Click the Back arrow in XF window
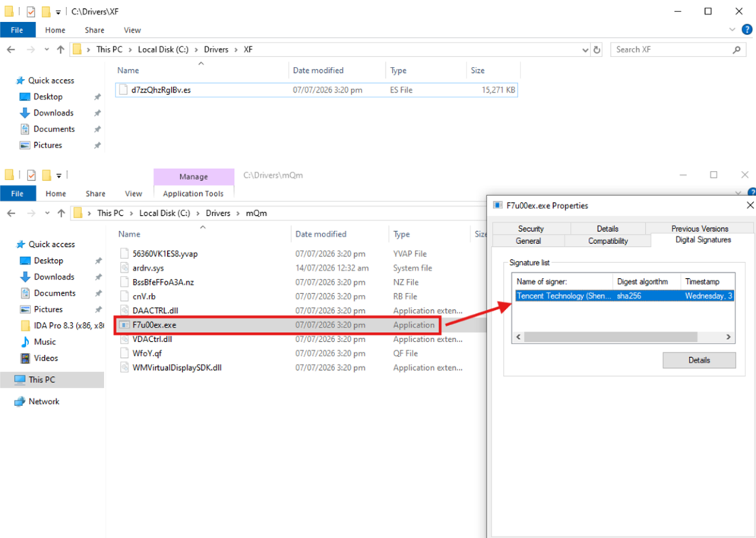The width and height of the screenshot is (756, 538). click(x=11, y=49)
